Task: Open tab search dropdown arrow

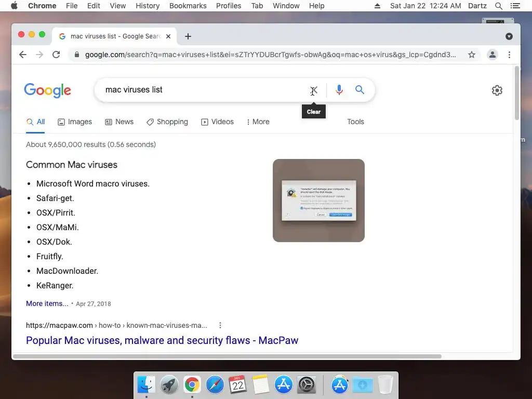Action: 509,36
